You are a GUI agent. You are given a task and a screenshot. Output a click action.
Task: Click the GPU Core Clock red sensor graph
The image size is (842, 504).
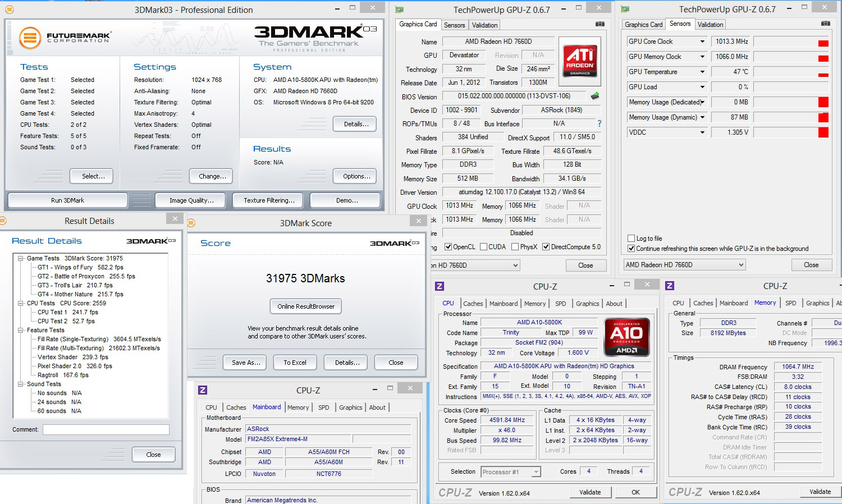791,42
